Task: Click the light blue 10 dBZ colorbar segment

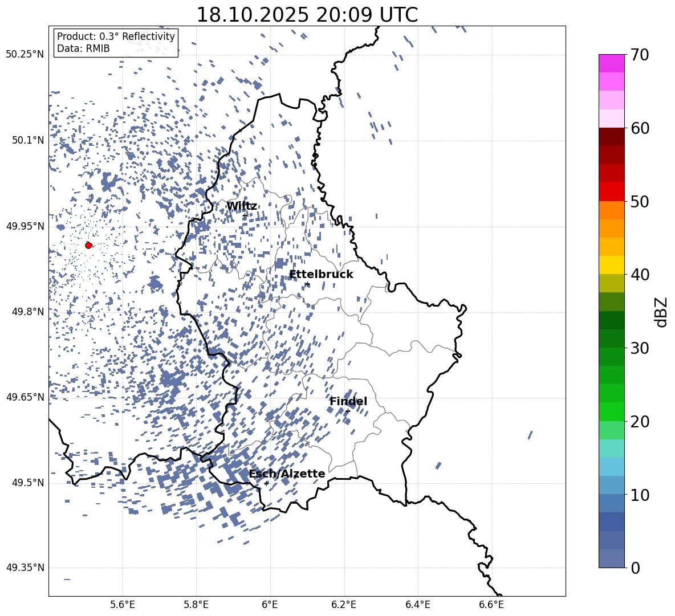Action: coord(611,485)
